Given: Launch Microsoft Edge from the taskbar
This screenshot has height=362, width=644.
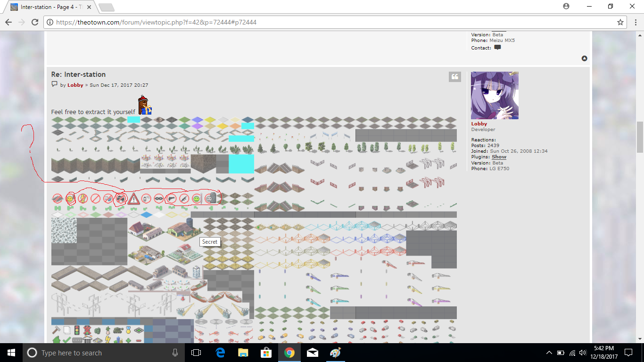Looking at the screenshot, I should [x=220, y=353].
